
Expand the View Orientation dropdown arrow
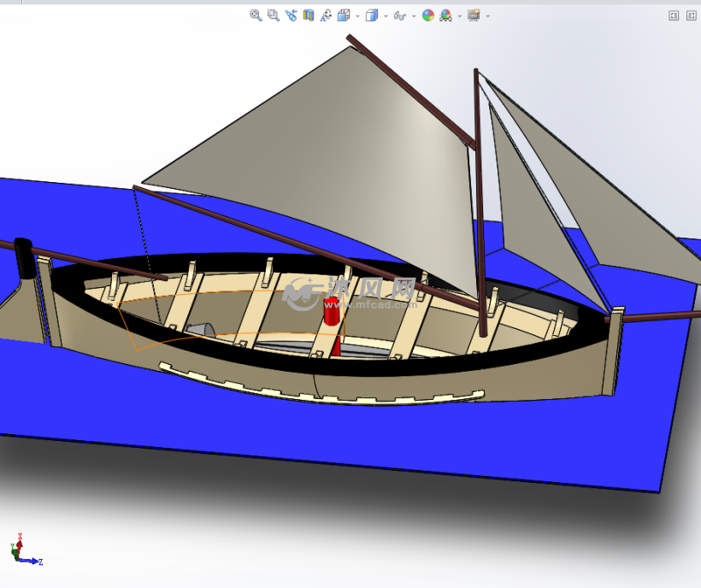pos(356,15)
